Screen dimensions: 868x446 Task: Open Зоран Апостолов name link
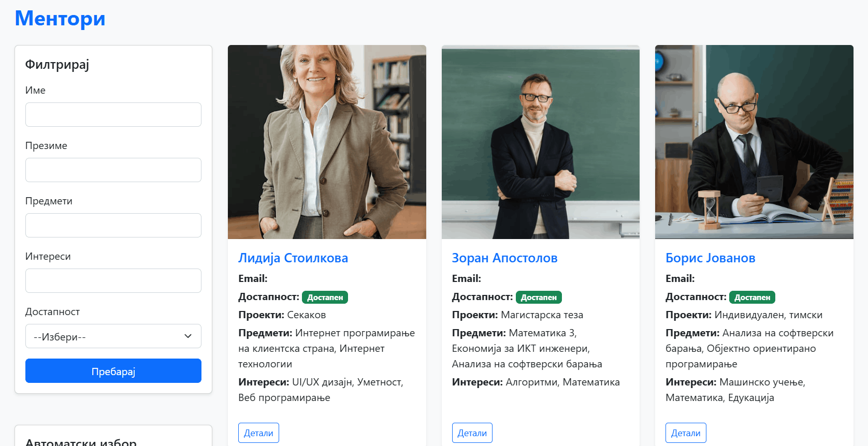pyautogui.click(x=504, y=258)
